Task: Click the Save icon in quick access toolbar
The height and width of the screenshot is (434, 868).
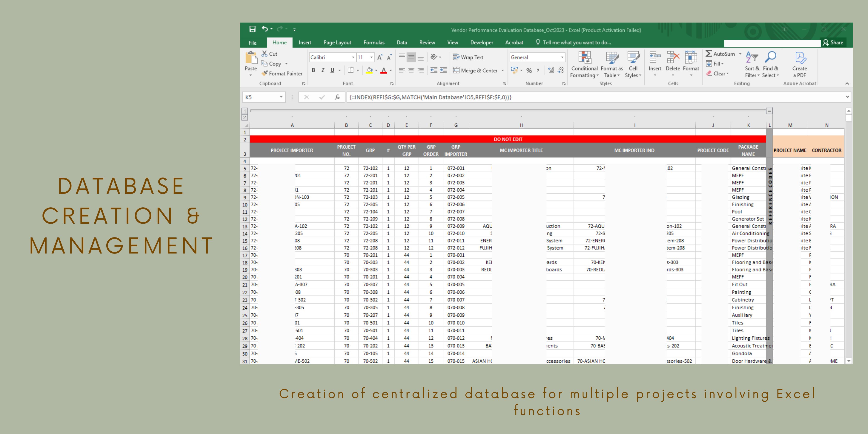Action: (252, 29)
